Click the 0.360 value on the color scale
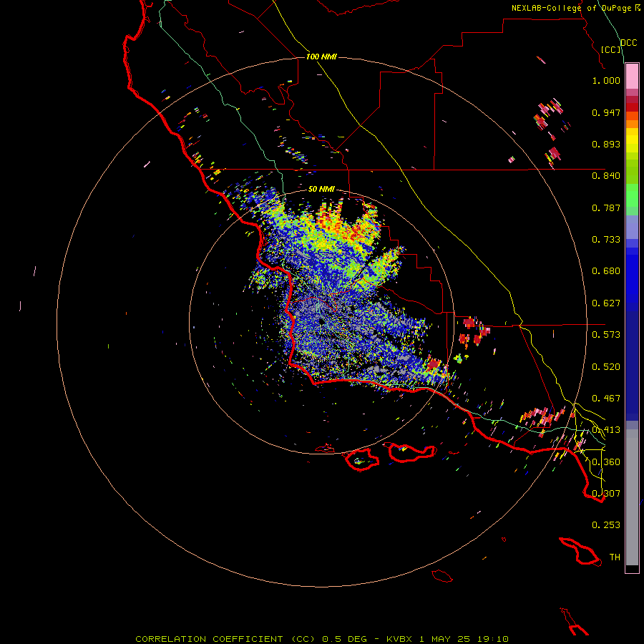 tap(606, 462)
